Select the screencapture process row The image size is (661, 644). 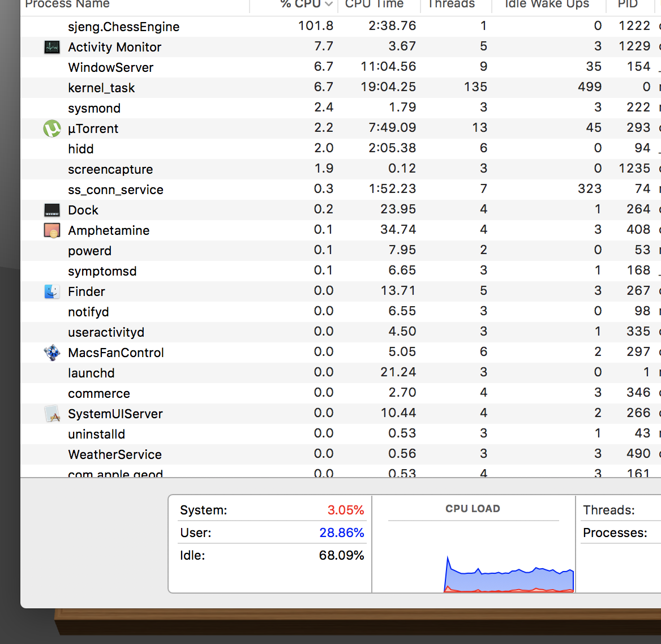341,169
